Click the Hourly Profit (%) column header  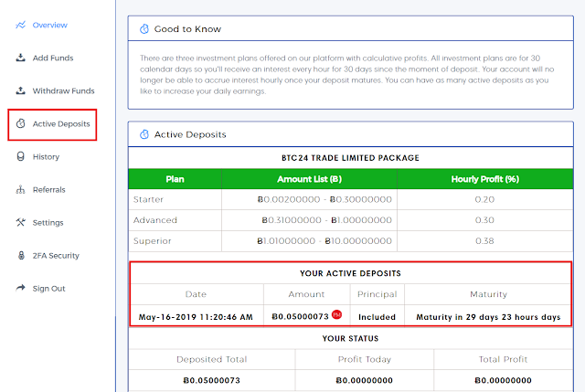tap(485, 179)
